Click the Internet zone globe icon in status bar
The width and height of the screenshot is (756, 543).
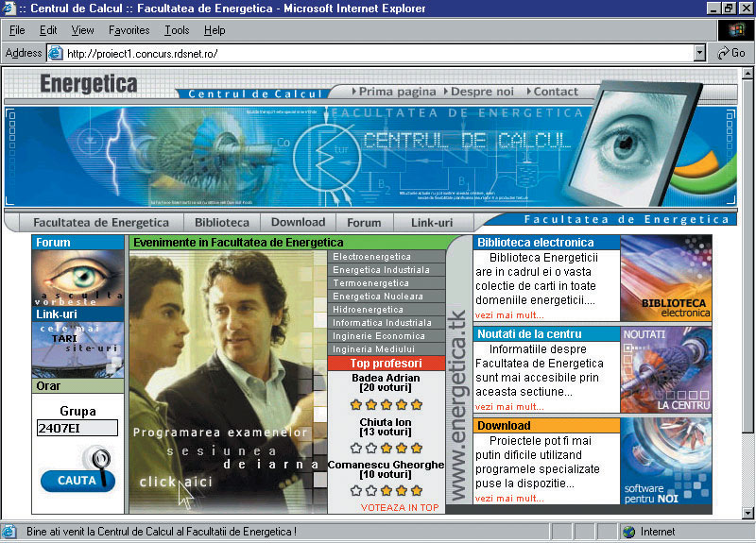pos(628,532)
